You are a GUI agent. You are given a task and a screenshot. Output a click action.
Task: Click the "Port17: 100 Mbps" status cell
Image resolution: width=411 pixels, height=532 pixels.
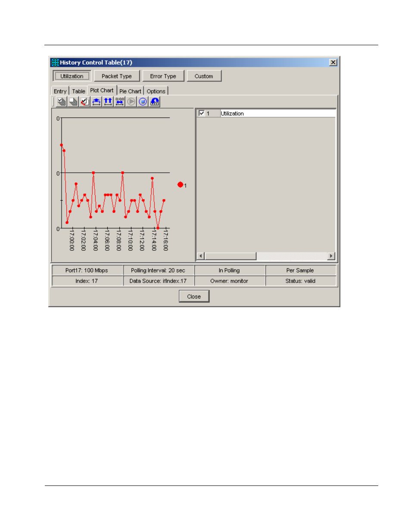point(87,271)
